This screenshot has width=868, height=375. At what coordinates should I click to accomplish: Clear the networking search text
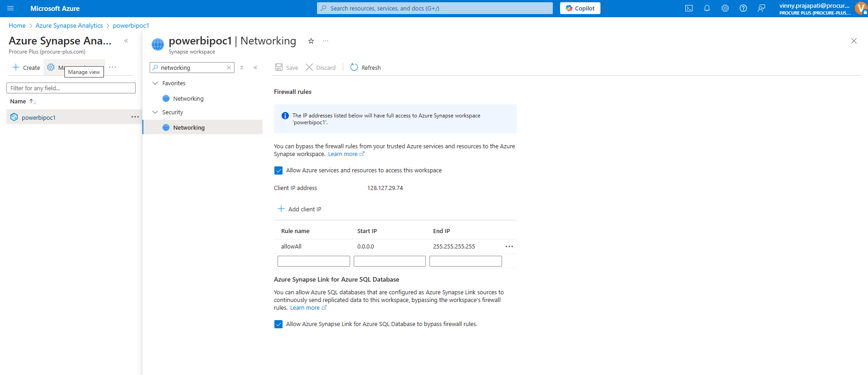pos(229,68)
